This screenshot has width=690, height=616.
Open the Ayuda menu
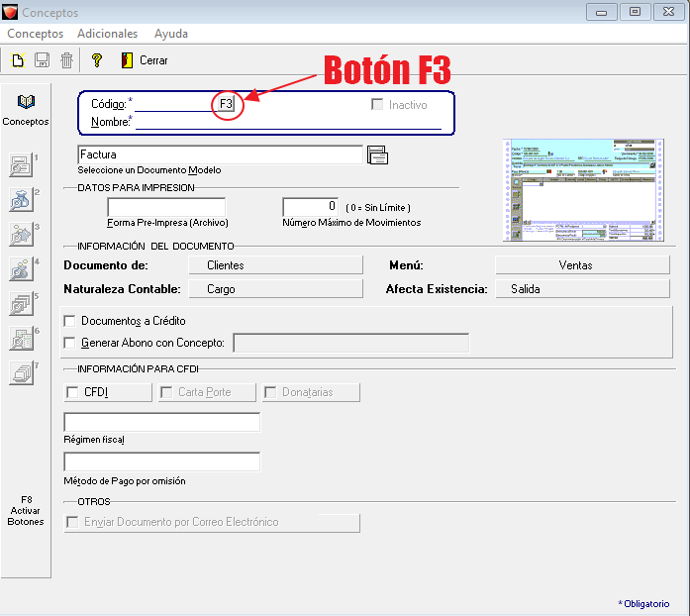pyautogui.click(x=170, y=34)
